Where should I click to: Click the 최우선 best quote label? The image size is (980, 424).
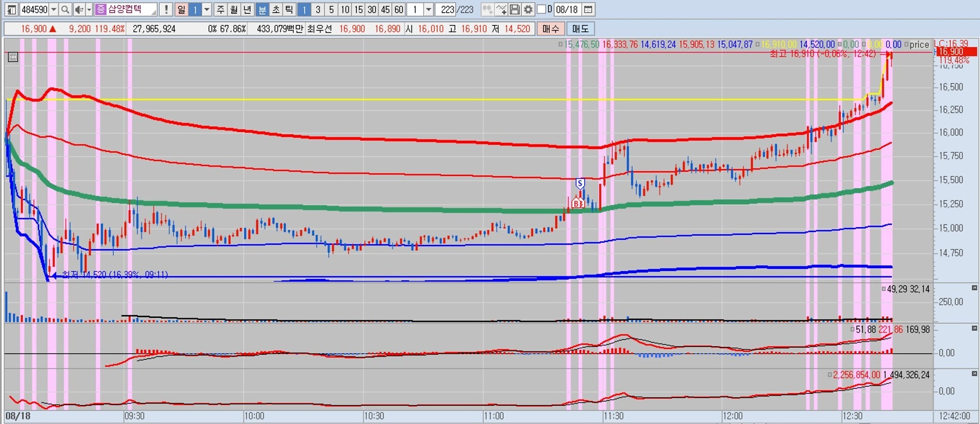click(x=320, y=29)
